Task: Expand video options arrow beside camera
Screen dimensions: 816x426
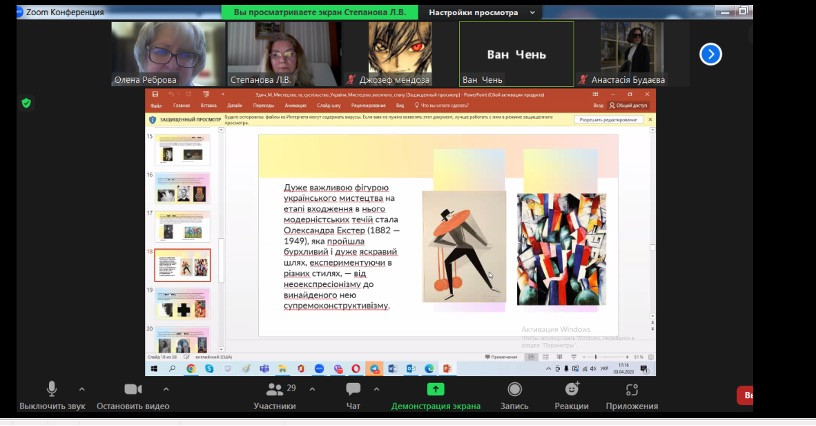Action: coord(165,389)
